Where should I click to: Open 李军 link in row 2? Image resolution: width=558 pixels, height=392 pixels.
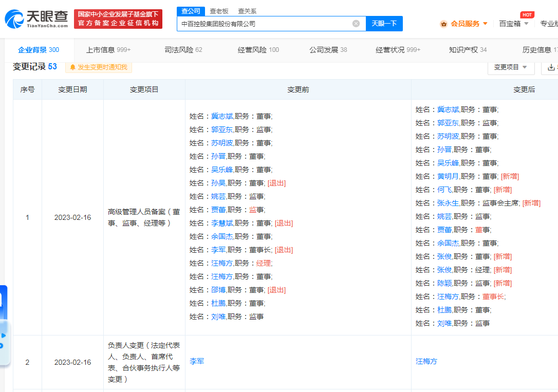[197, 362]
